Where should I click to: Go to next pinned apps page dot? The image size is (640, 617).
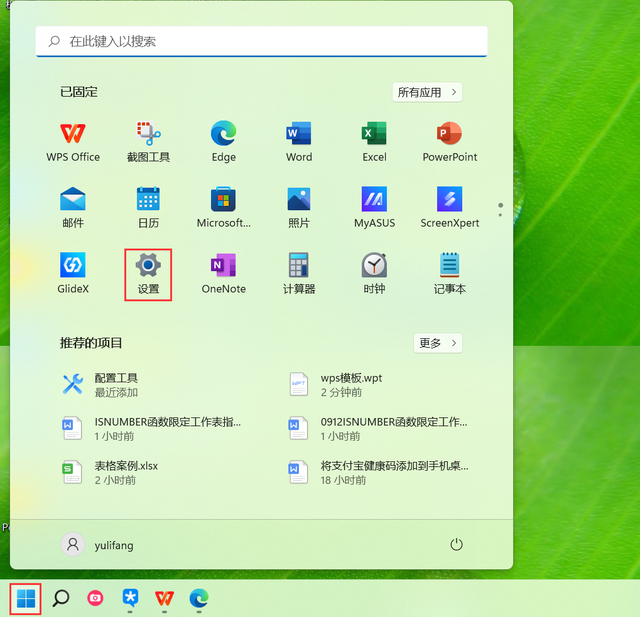pyautogui.click(x=500, y=215)
